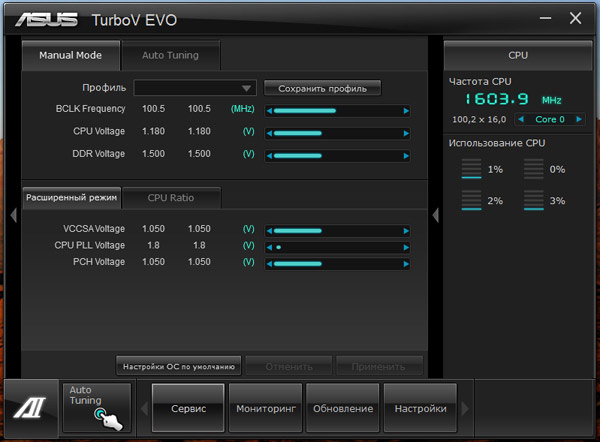Click the Сохранить профиль button
The image size is (600, 442).
point(322,88)
